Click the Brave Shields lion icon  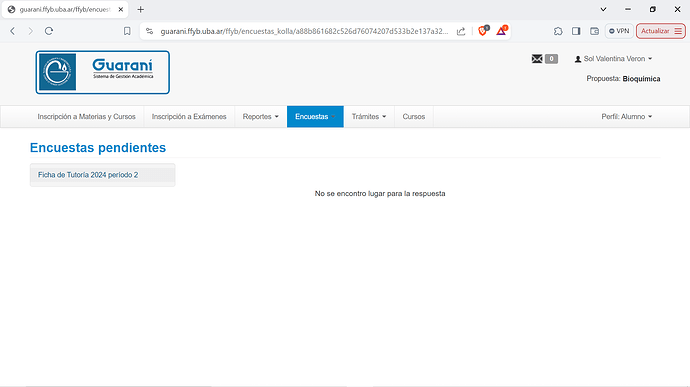click(483, 31)
